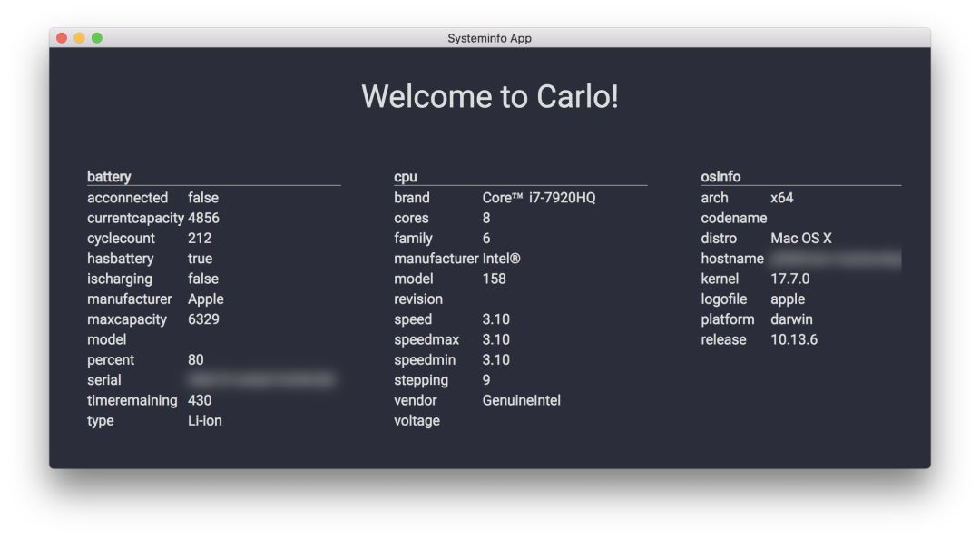Click the red close window button
This screenshot has height=539, width=980.
[62, 38]
